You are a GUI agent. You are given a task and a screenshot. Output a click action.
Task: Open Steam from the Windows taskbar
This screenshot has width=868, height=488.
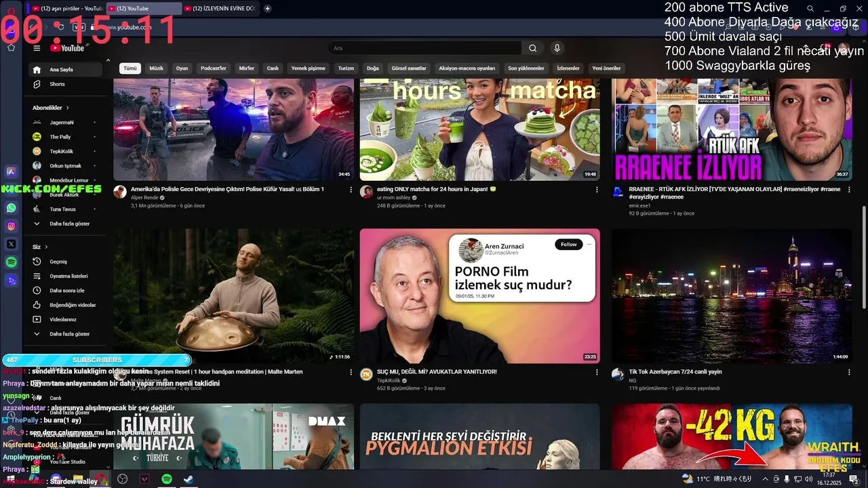click(188, 479)
